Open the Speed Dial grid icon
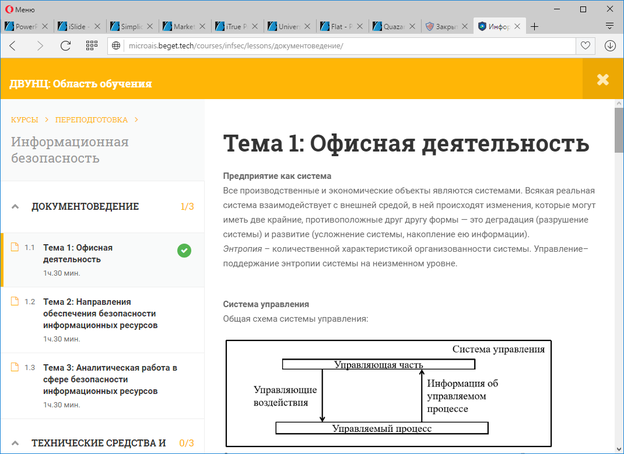 [x=92, y=45]
